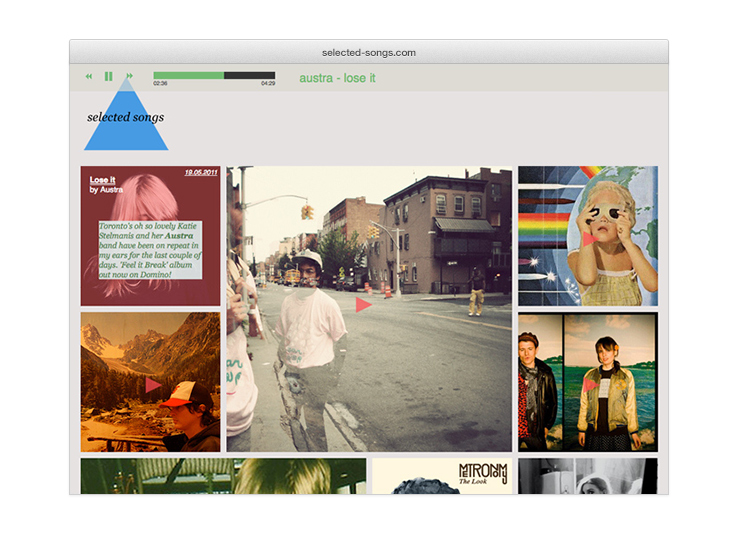
Task: Pause the currently playing song
Action: tap(108, 76)
